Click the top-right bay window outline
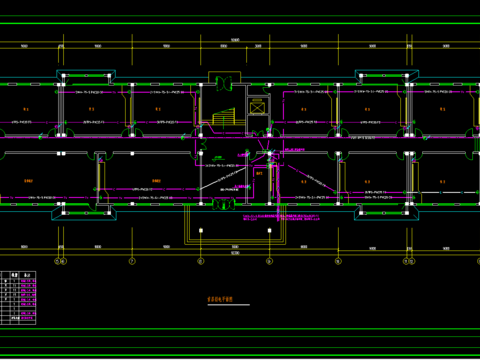Screen dimensions: 480x360 387,76
